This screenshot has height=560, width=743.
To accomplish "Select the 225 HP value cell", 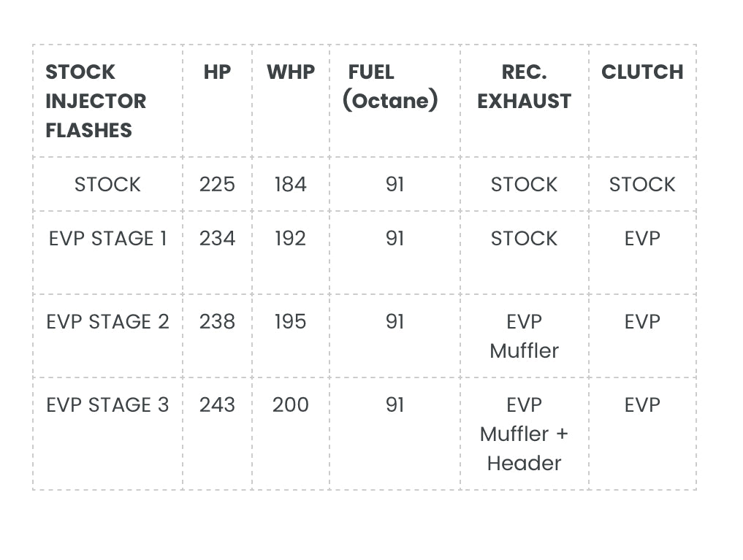I will [217, 184].
